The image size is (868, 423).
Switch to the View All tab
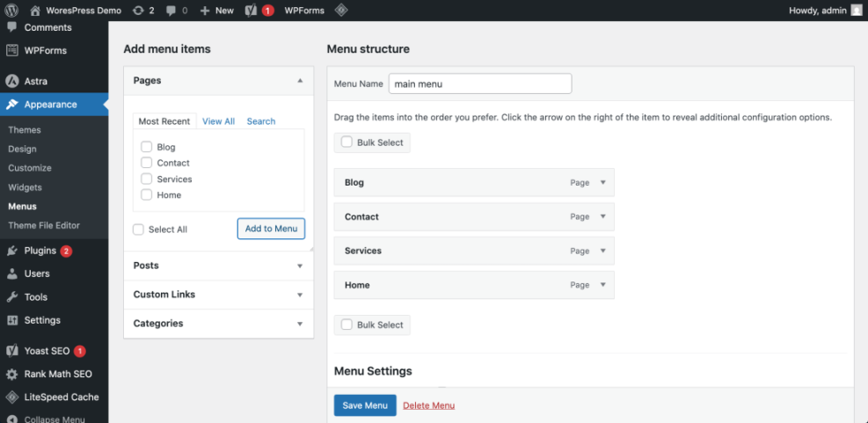(219, 121)
